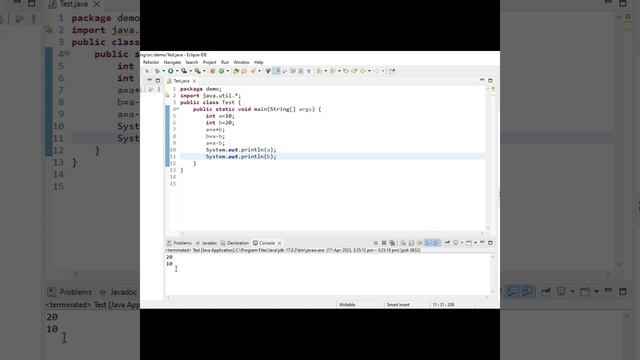Go to the previous edit location icon
This screenshot has height=360, width=640.
pyautogui.click(x=346, y=71)
